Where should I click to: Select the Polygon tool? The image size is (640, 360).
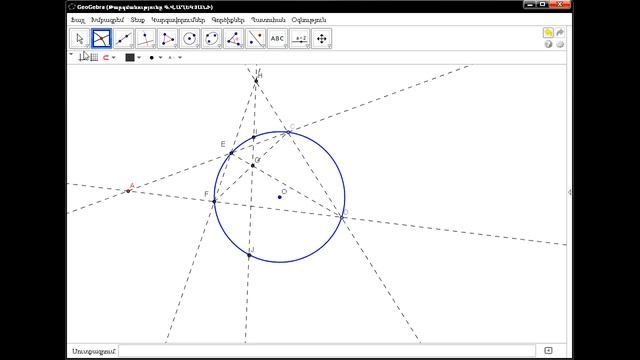click(168, 39)
